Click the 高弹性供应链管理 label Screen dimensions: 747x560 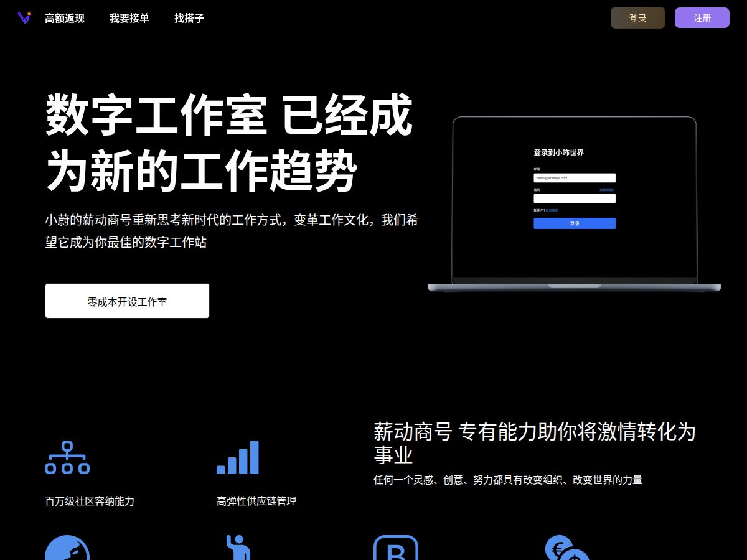(x=256, y=501)
